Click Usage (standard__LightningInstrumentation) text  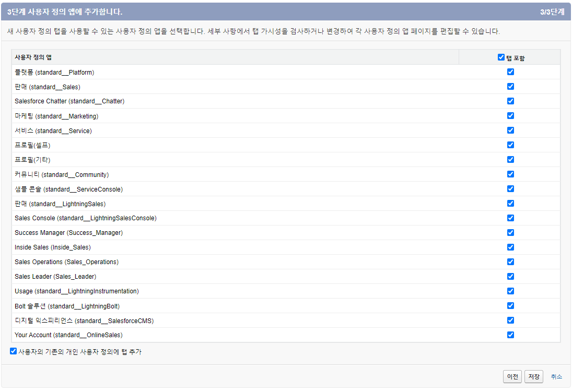click(x=77, y=291)
